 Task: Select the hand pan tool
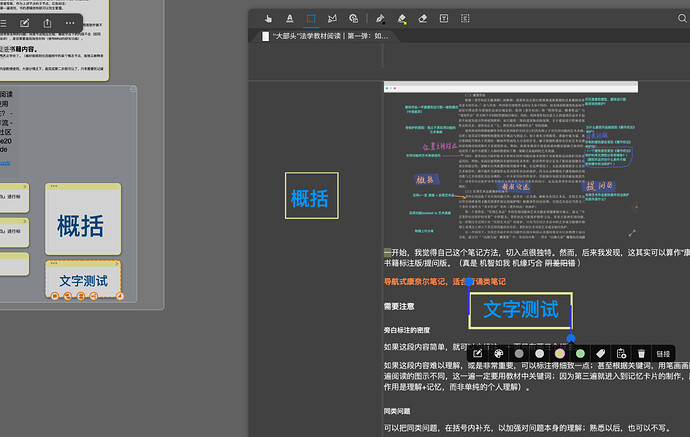(x=268, y=18)
